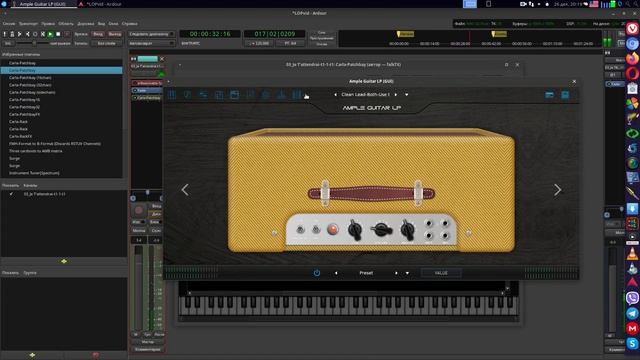Click the red pilot lamp on the amp
640x360 pixels.
[333, 229]
